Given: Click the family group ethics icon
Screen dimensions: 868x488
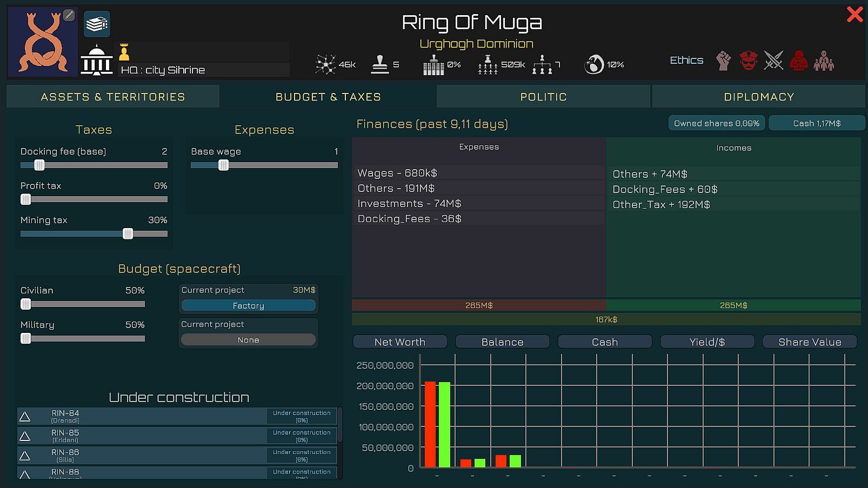Looking at the screenshot, I should [x=824, y=61].
